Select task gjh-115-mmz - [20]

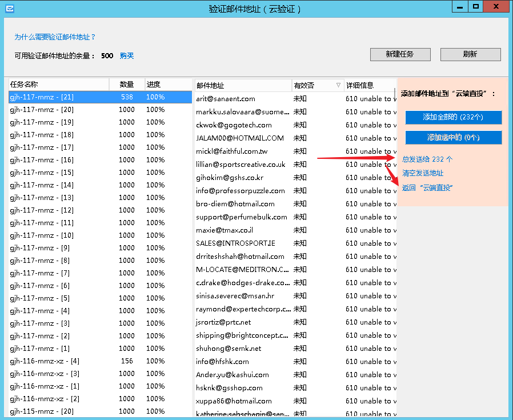[100, 411]
